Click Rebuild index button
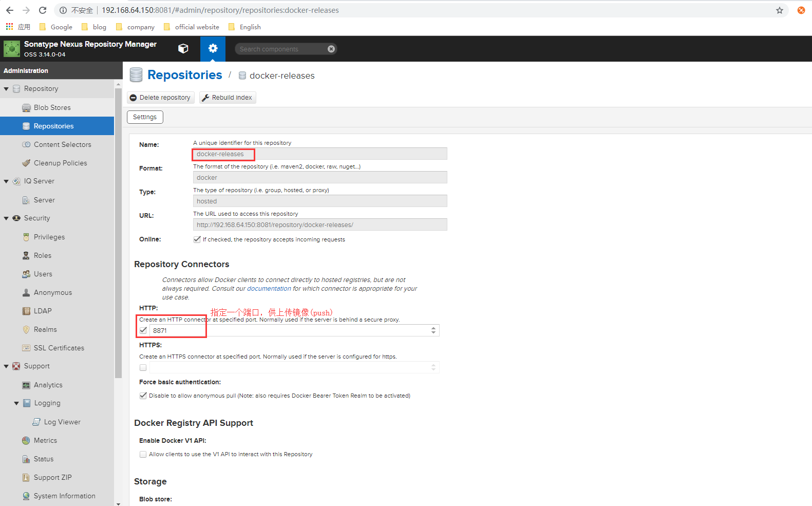The height and width of the screenshot is (506, 812). 228,98
